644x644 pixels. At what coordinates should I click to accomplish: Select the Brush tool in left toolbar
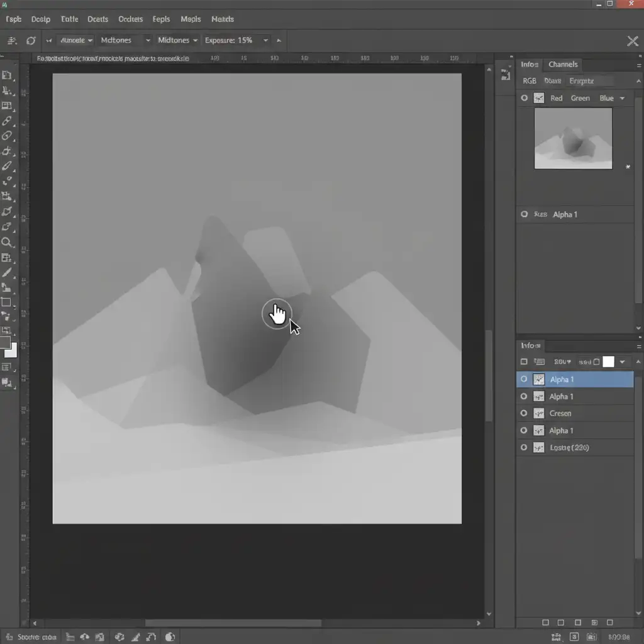coord(7,166)
